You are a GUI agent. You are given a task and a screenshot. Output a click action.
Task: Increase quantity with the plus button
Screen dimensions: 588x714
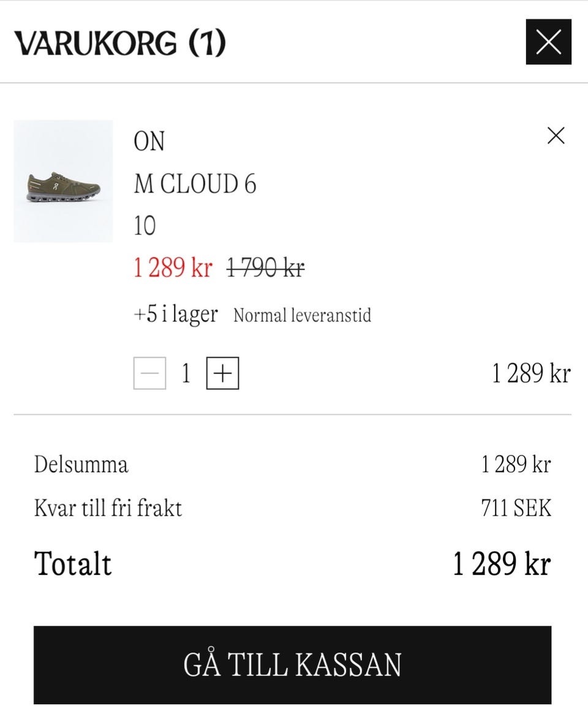pyautogui.click(x=222, y=374)
